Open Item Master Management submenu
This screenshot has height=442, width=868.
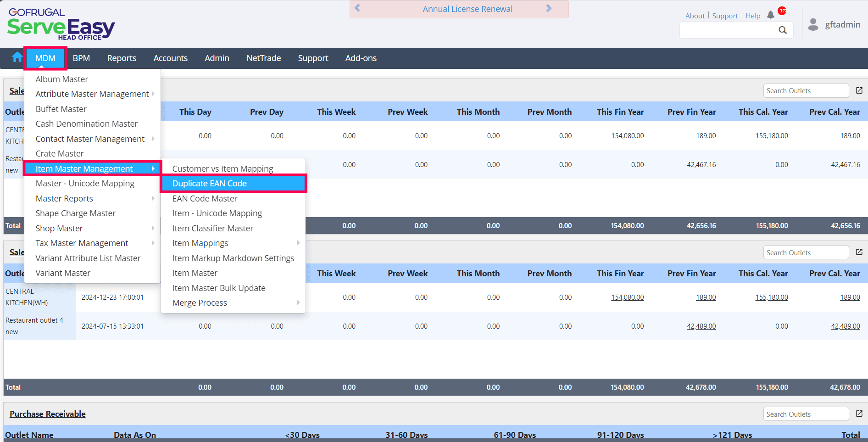pos(92,168)
